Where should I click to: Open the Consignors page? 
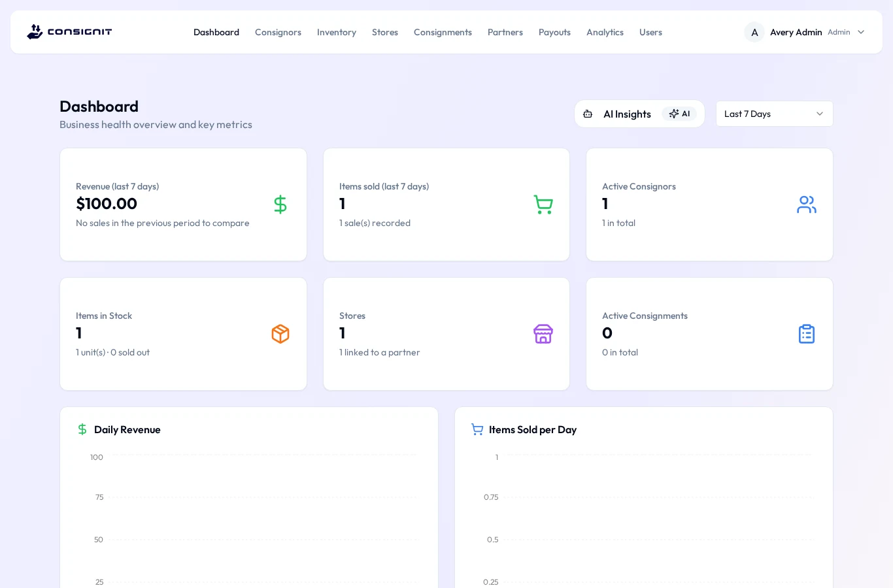point(278,32)
